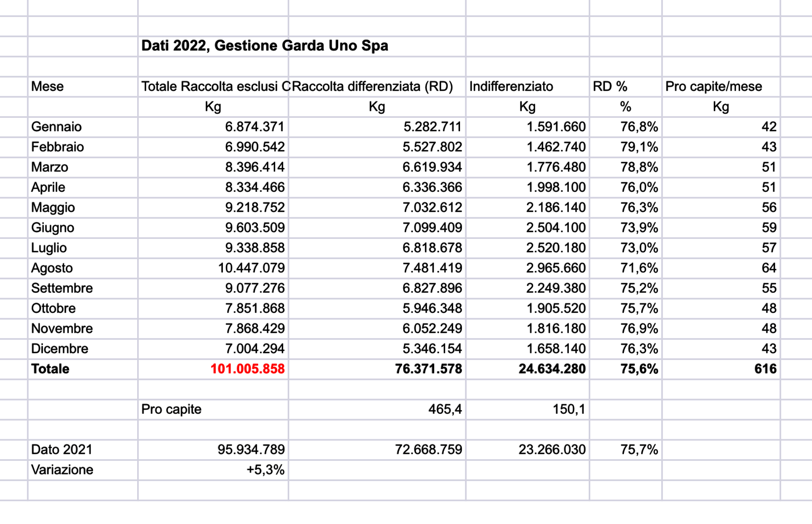The height and width of the screenshot is (524, 812).
Task: Click the 'Agosto' month cell
Action: (x=52, y=268)
